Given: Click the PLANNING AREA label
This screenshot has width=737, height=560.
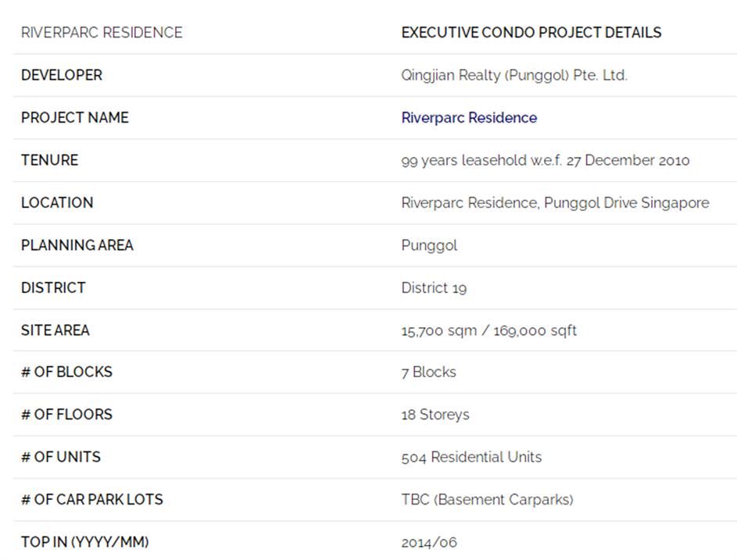Looking at the screenshot, I should [77, 245].
